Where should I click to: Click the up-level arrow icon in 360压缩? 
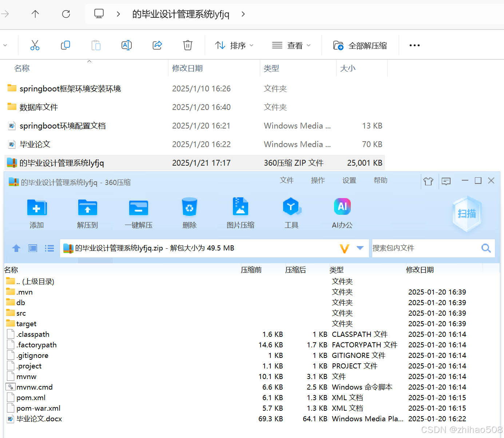[16, 248]
